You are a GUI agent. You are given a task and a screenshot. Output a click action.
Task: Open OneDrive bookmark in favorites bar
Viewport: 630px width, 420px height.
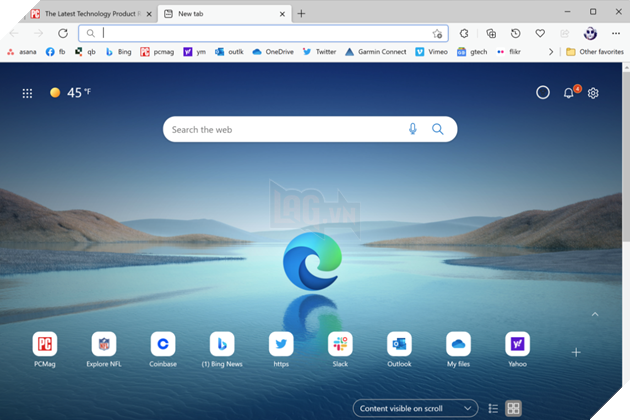point(273,52)
